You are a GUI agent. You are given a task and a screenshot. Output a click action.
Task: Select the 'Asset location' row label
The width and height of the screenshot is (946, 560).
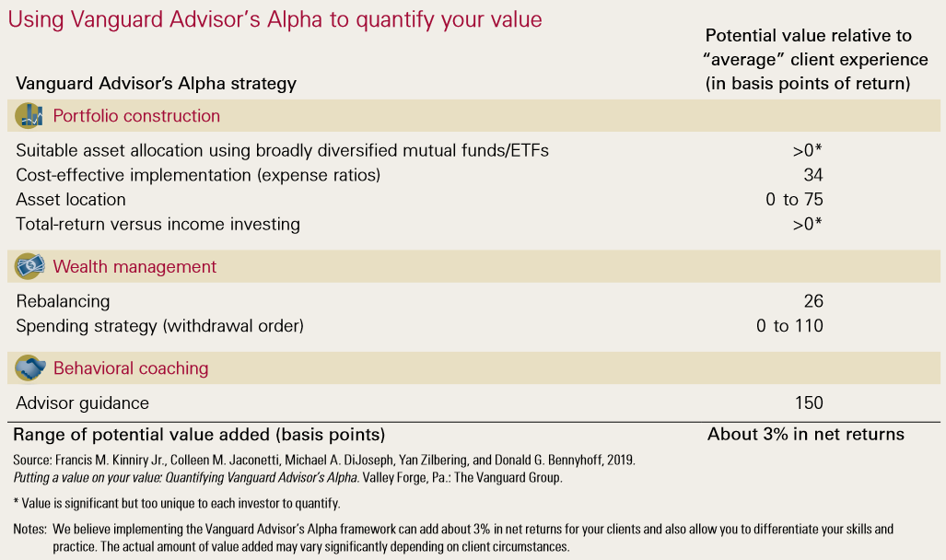pyautogui.click(x=71, y=199)
